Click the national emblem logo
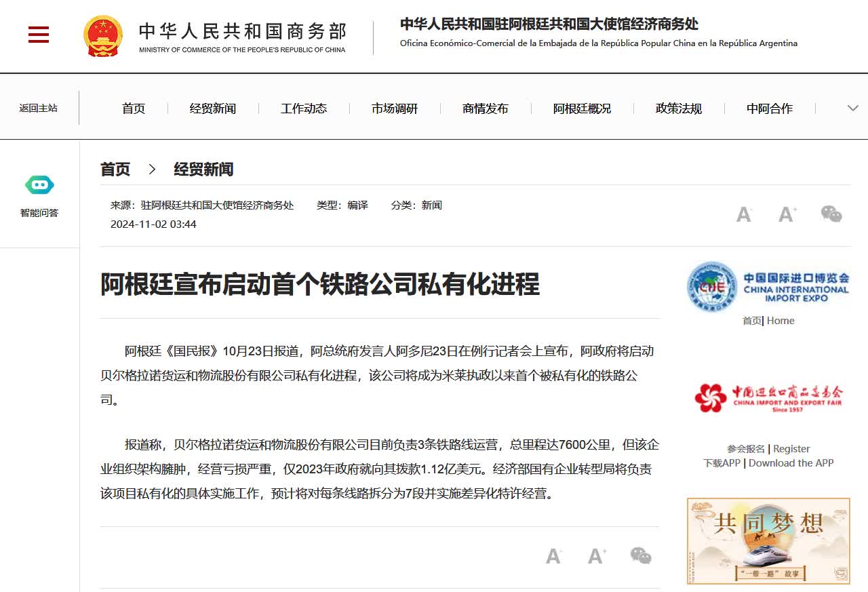Image resolution: width=868 pixels, height=592 pixels. [103, 37]
